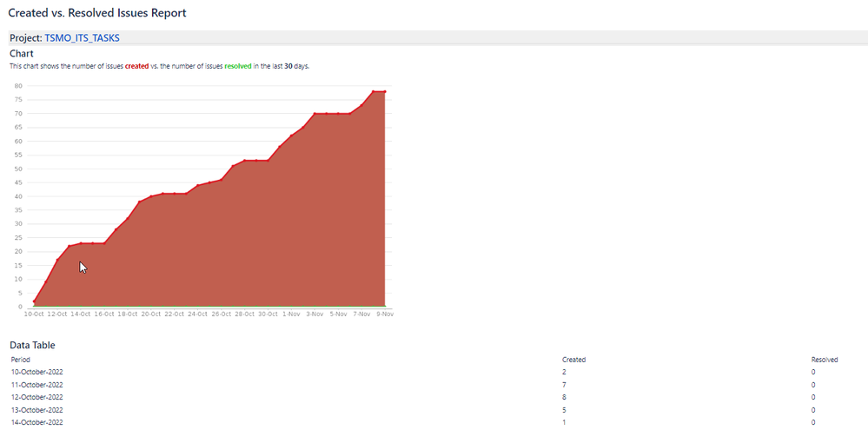
Task: Click the Resolved column header
Action: point(825,360)
